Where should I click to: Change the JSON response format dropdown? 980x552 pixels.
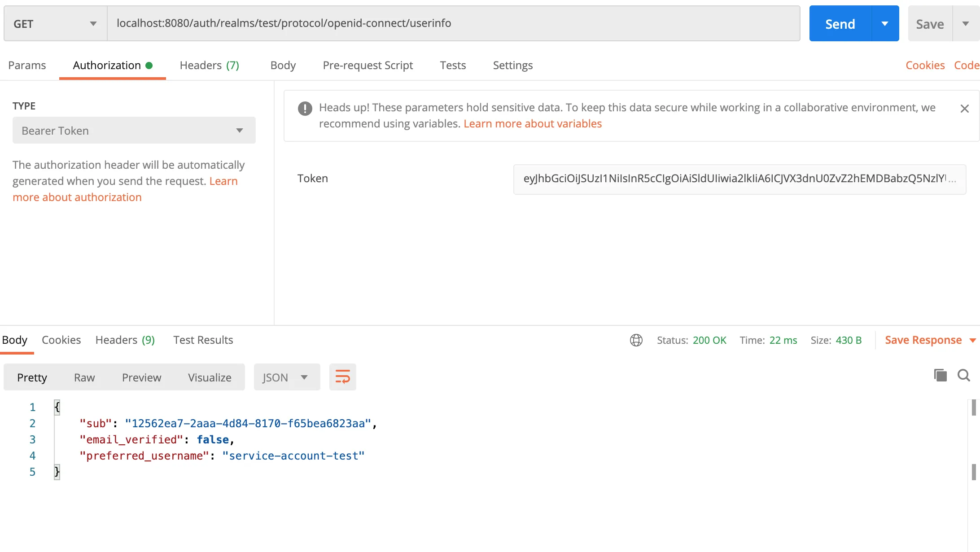(286, 377)
